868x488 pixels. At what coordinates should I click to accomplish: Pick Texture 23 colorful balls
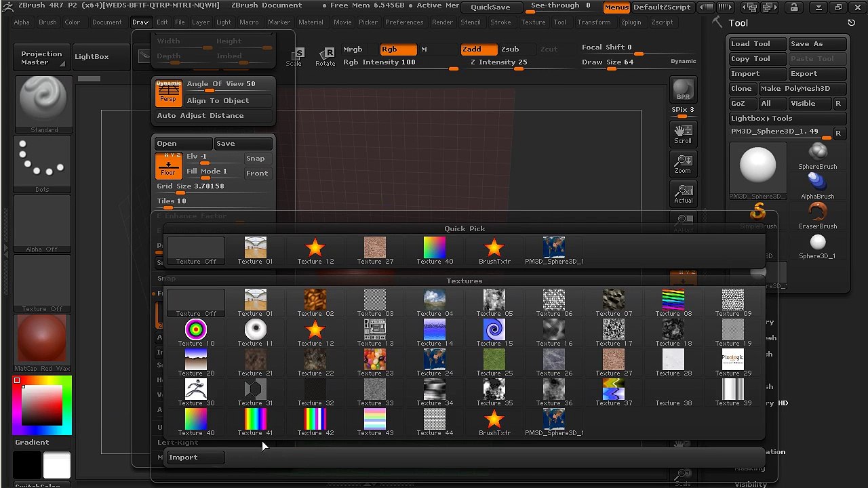click(375, 363)
